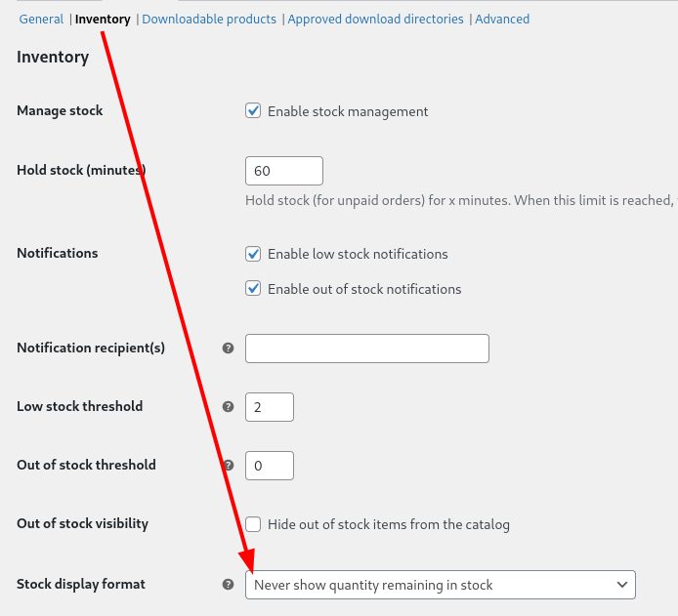Uncheck Enable low stock notifications

pyautogui.click(x=253, y=254)
